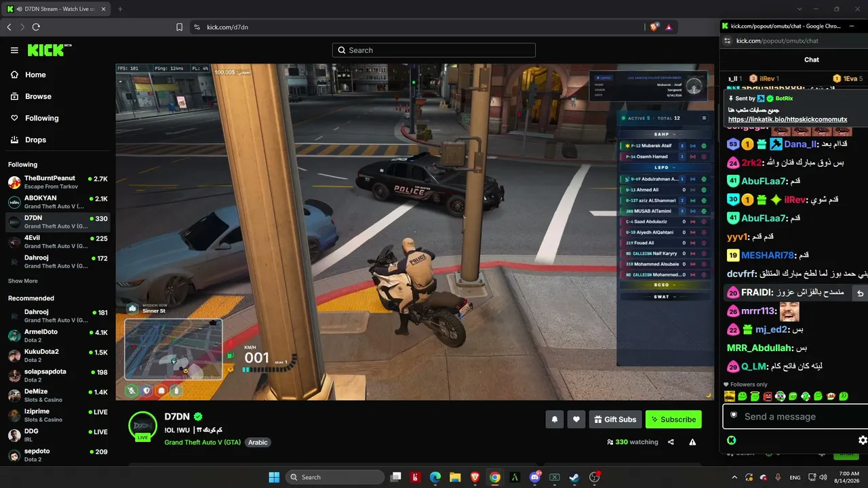Open the tab search dropdown arrow

(800, 9)
